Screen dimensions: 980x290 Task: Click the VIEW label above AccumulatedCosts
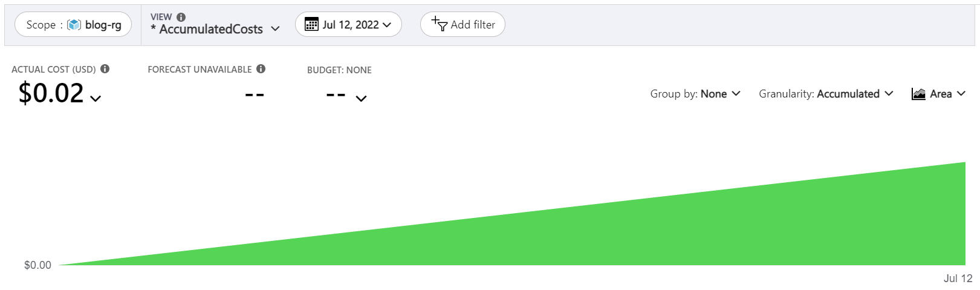(161, 17)
